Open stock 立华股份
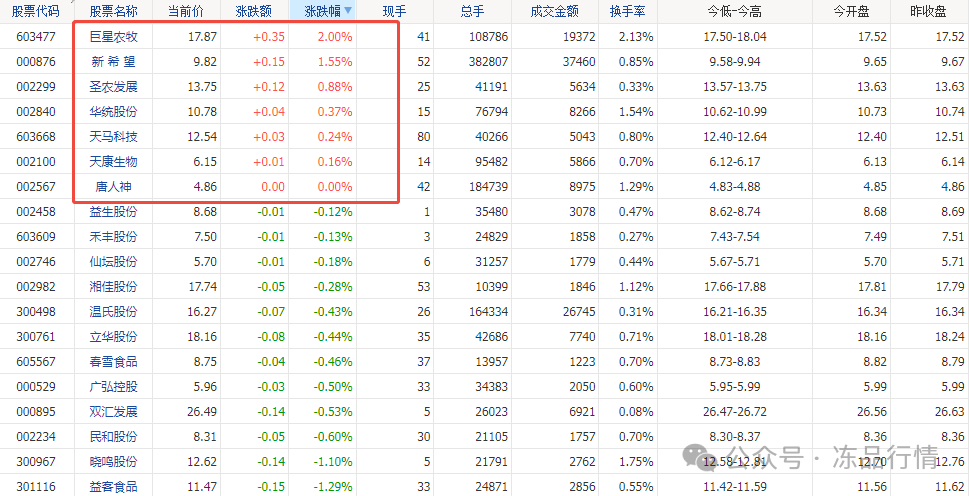The height and width of the screenshot is (496, 969). (x=113, y=337)
